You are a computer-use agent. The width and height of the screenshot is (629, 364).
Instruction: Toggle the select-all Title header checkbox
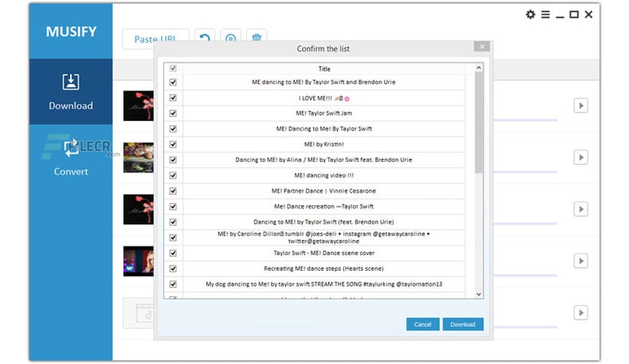173,68
